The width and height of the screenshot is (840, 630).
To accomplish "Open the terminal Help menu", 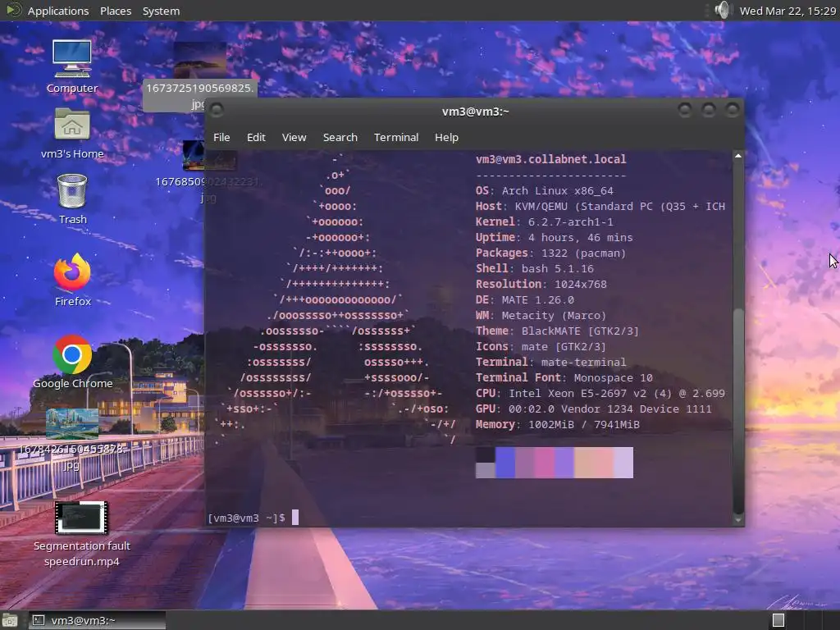I will tap(446, 137).
